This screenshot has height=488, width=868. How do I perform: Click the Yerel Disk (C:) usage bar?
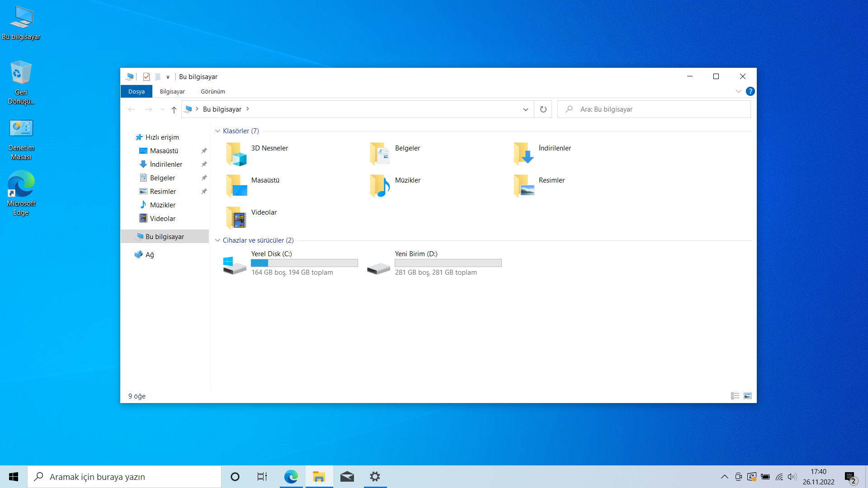304,263
